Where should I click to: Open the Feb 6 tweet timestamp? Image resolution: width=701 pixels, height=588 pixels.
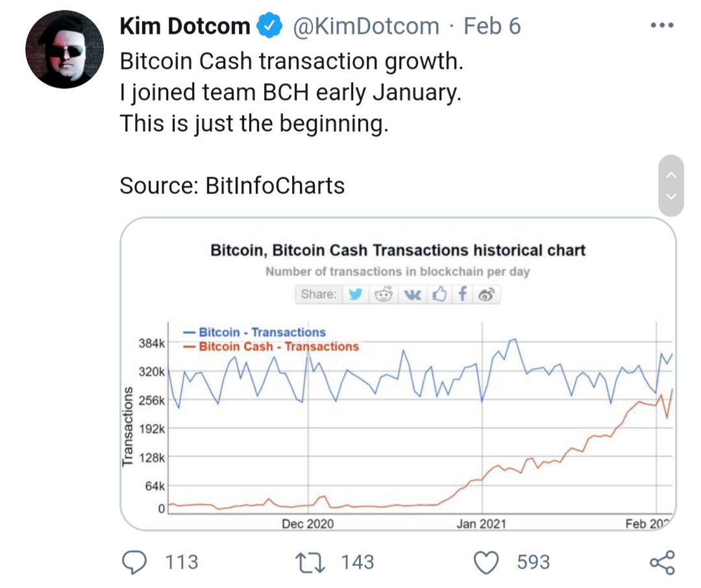492,26
